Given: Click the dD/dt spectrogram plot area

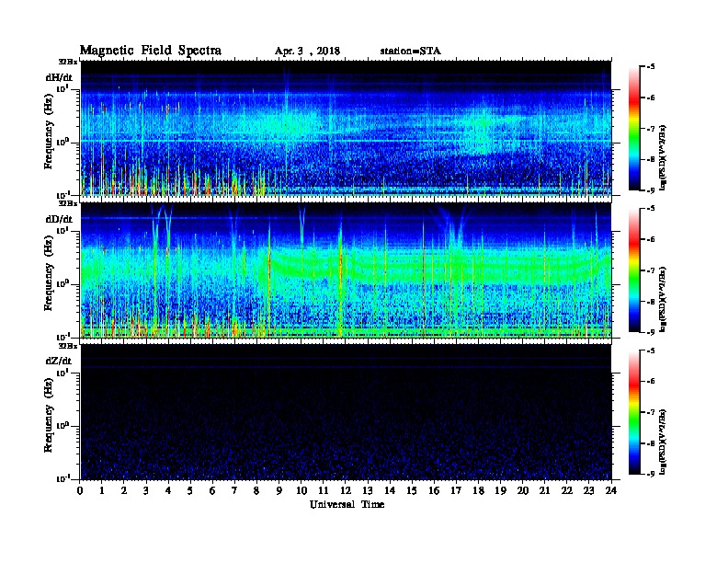Looking at the screenshot, I should tap(346, 270).
